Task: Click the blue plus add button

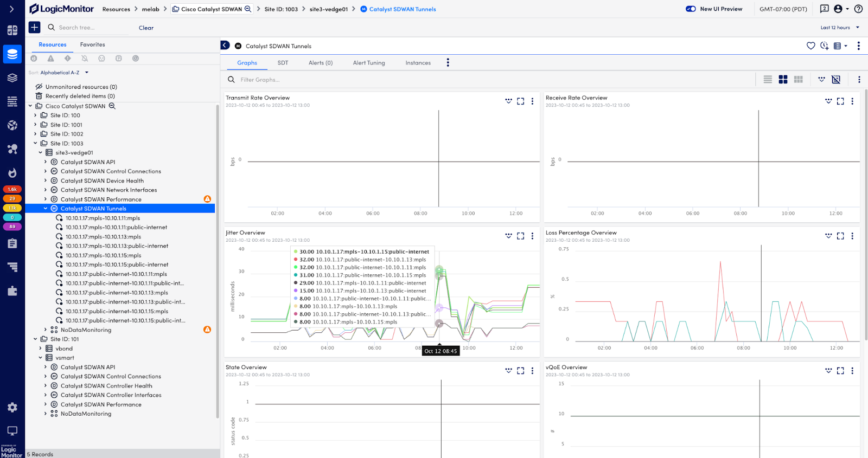Action: pos(34,27)
